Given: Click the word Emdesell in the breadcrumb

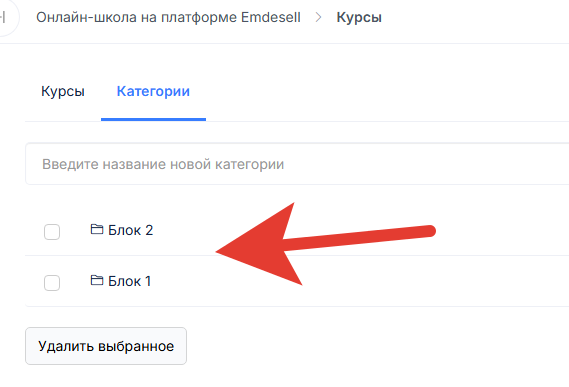Looking at the screenshot, I should pyautogui.click(x=271, y=17).
